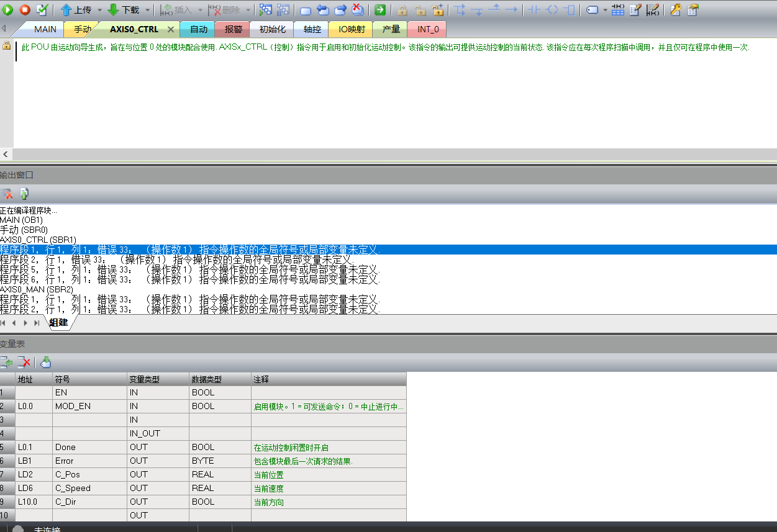Screen dimensions: 777x532
Task: Close the AXIS0_CTRL tab
Action: (x=171, y=29)
